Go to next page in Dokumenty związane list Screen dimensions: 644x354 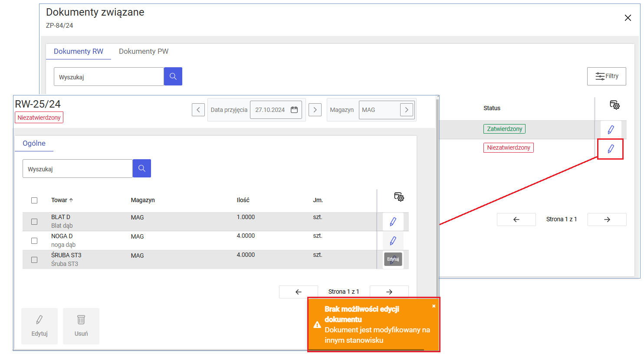[x=607, y=220]
